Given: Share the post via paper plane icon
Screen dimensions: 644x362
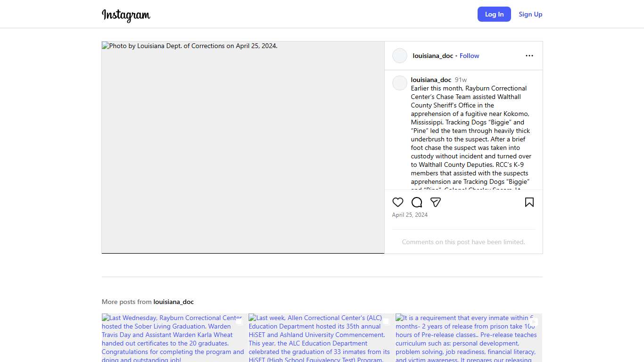Looking at the screenshot, I should click(436, 202).
